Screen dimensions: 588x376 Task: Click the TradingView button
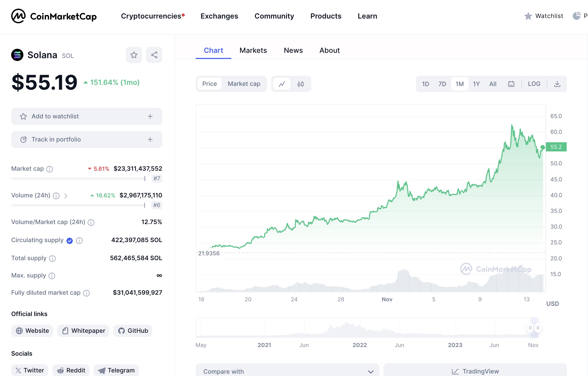tap(475, 371)
